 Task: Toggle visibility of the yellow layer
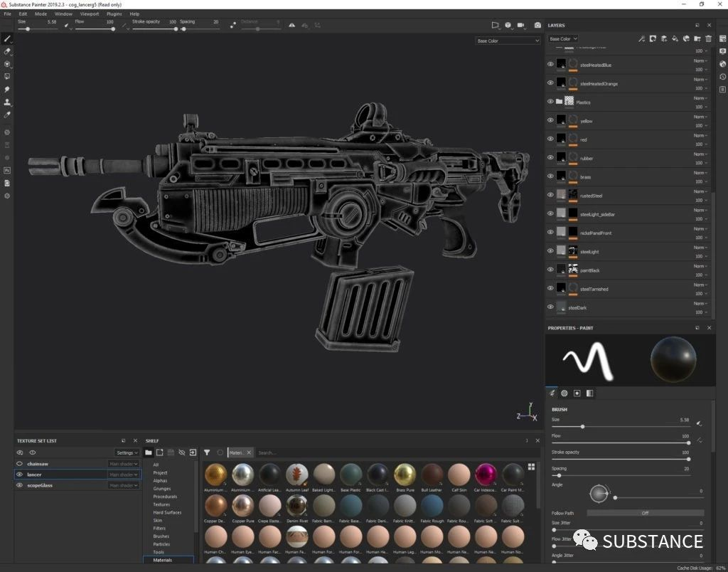click(x=550, y=120)
